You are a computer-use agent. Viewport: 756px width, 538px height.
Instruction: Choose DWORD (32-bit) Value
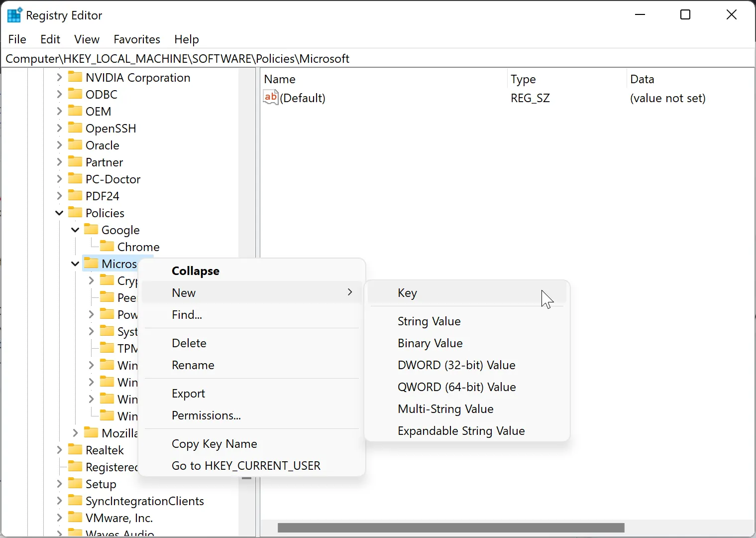click(x=456, y=365)
